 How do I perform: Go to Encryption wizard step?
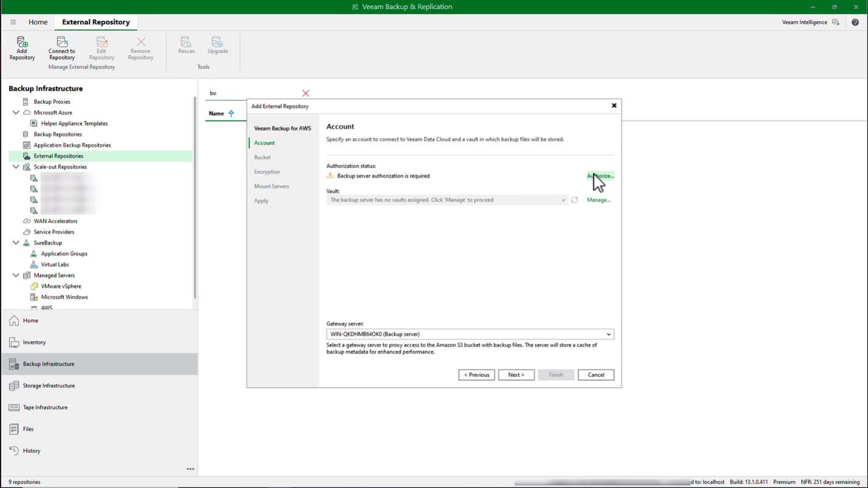coord(267,172)
